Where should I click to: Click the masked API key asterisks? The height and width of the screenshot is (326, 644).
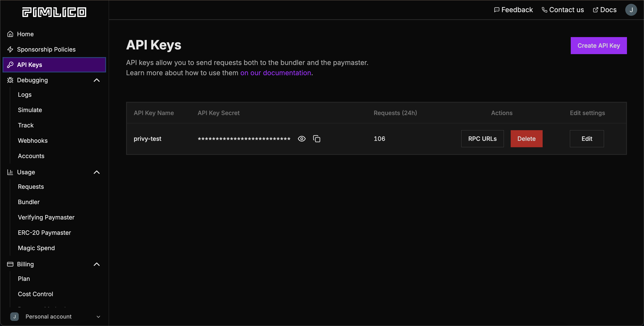tap(244, 139)
